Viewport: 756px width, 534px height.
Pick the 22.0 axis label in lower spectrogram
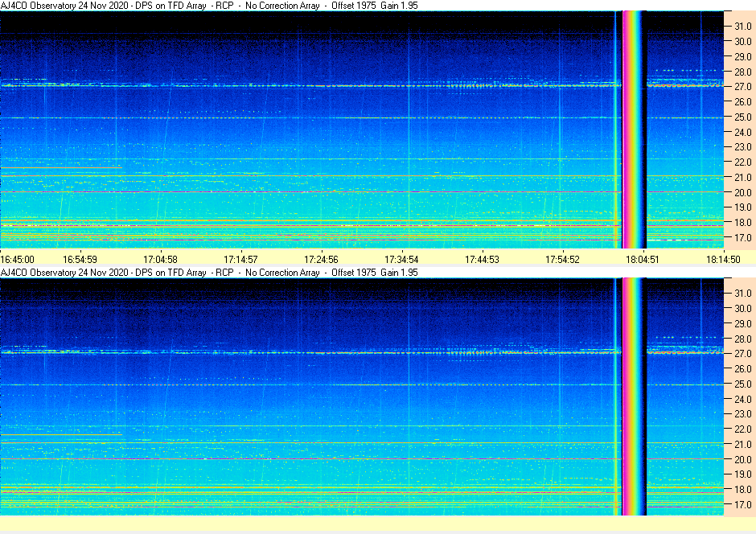coord(743,429)
